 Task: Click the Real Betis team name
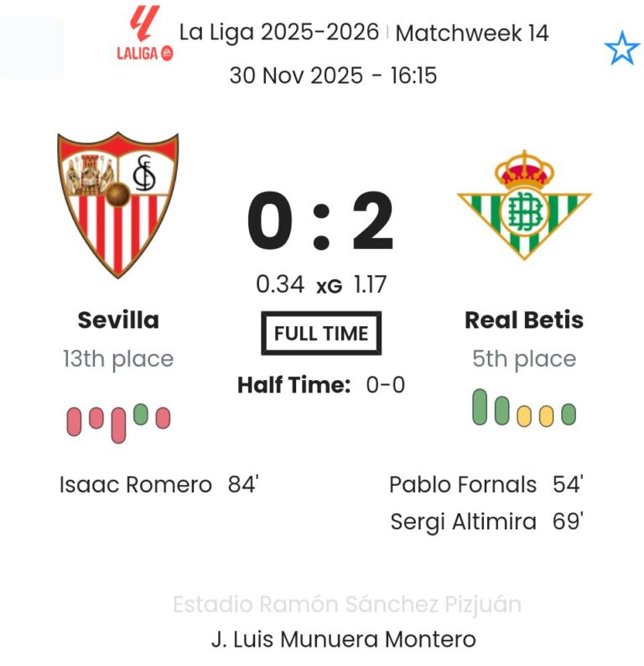pyautogui.click(x=524, y=320)
